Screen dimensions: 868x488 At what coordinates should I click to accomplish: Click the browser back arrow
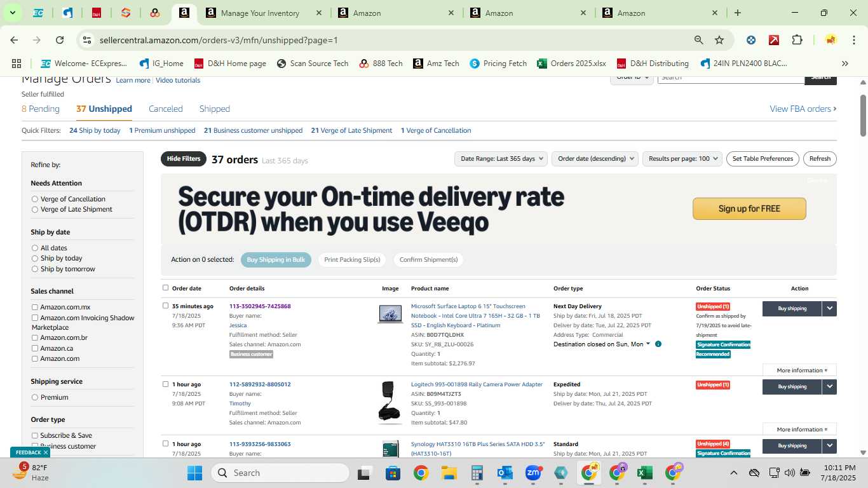pos(15,40)
